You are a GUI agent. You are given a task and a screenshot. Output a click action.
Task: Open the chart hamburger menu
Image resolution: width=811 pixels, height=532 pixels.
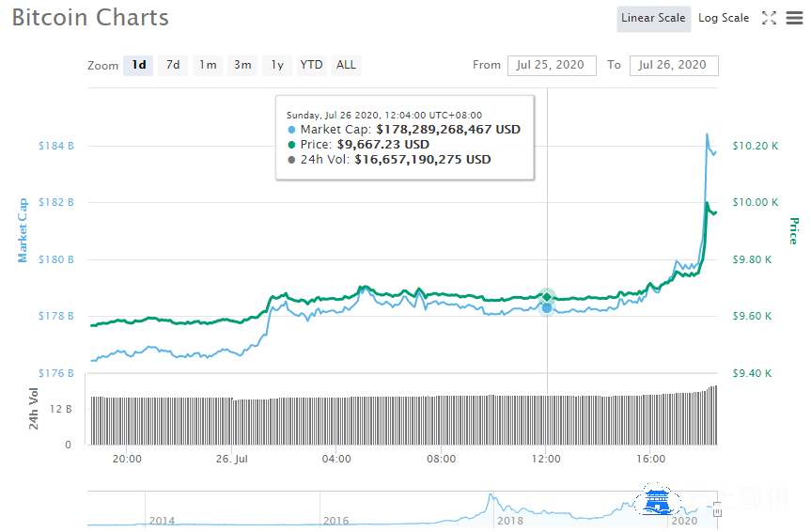pos(794,18)
